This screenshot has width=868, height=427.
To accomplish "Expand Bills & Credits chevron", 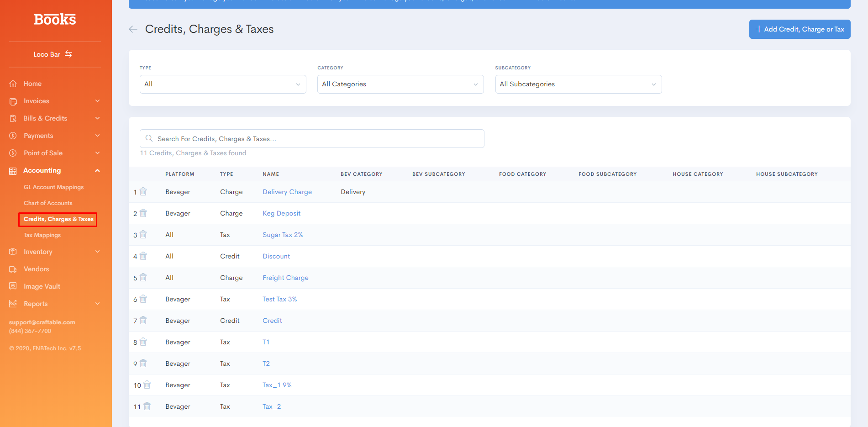I will [x=97, y=118].
